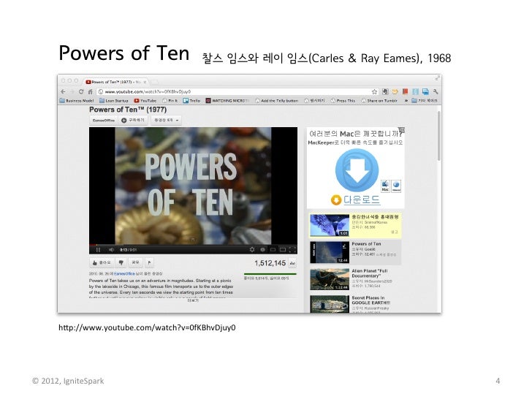Close the Powers of Ten tab
Viewport: 532px width, 399px height.
145,82
